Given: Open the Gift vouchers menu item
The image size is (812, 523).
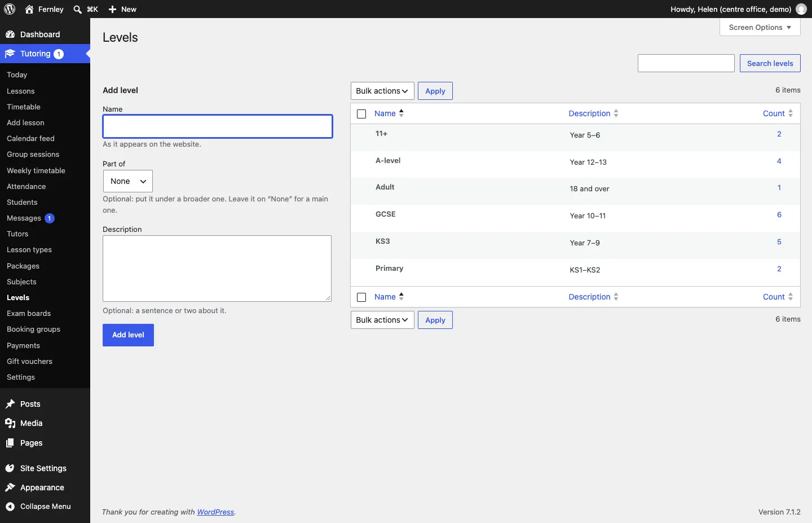Looking at the screenshot, I should click(29, 361).
